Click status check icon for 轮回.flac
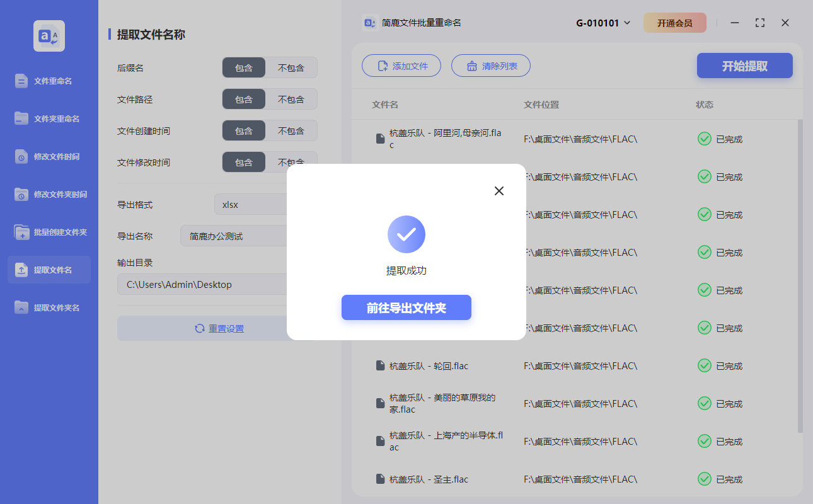Screen dimensions: 813x504 tap(705, 365)
